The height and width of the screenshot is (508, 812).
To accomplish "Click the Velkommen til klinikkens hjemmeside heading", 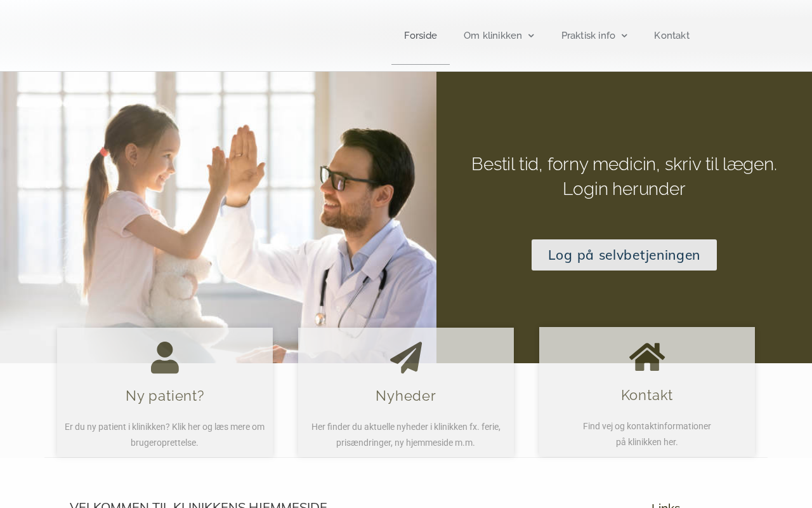I will coord(199,504).
